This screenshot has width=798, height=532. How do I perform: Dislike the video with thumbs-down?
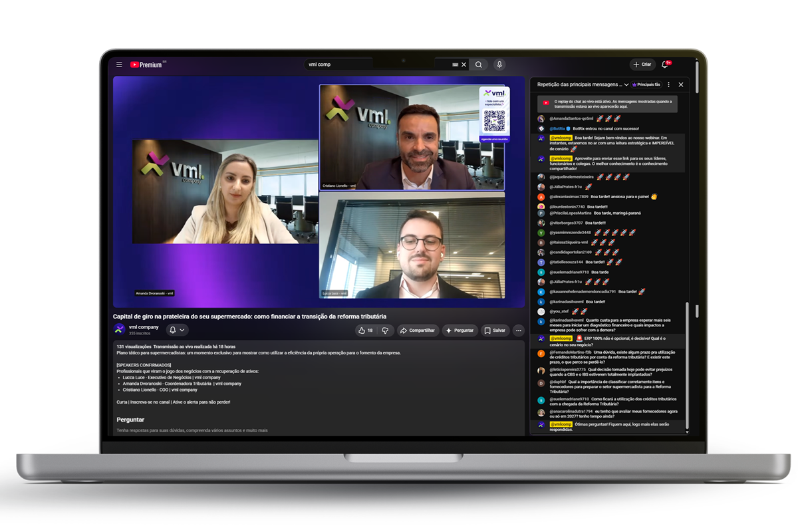(385, 331)
